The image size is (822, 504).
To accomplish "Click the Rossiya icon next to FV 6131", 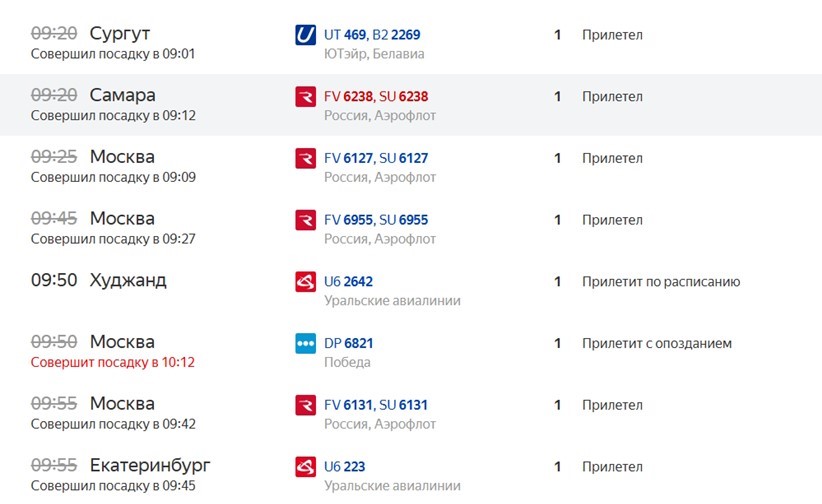I will click(x=306, y=405).
